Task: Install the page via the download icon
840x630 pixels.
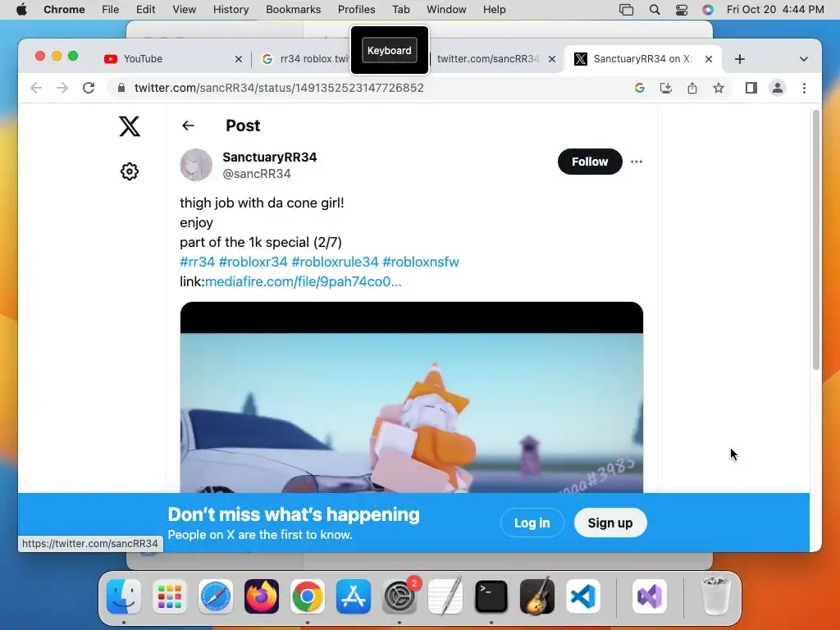Action: [666, 88]
